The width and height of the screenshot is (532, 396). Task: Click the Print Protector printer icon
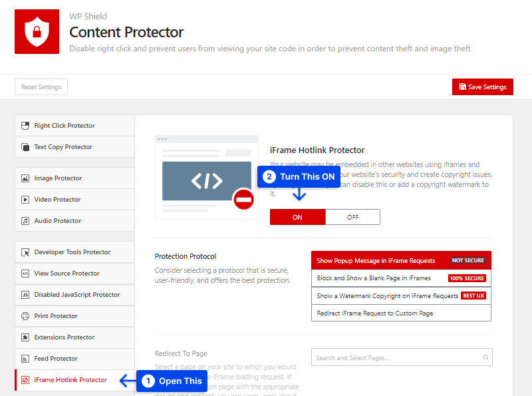click(x=25, y=316)
